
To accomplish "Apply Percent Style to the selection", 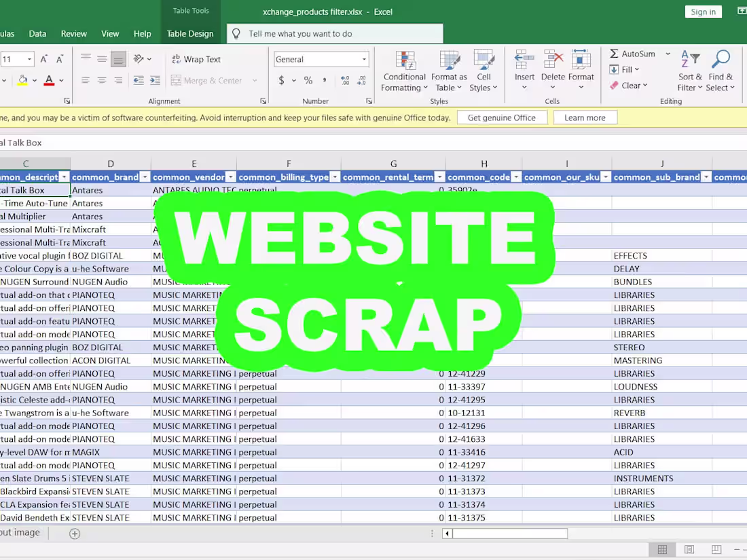I will [308, 79].
